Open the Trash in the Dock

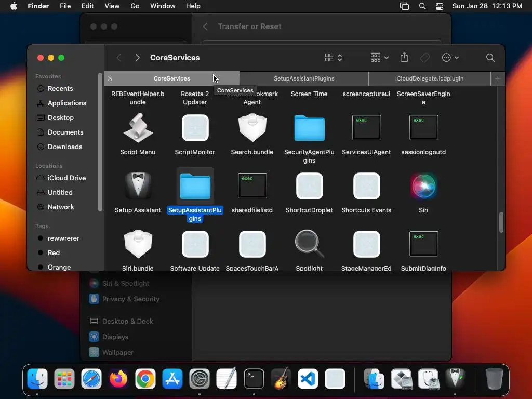click(495, 379)
